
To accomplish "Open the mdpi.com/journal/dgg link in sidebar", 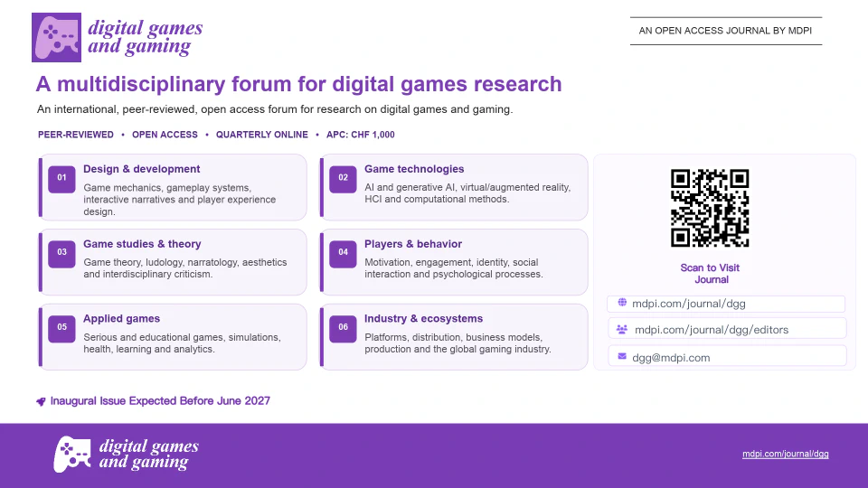I will [689, 304].
